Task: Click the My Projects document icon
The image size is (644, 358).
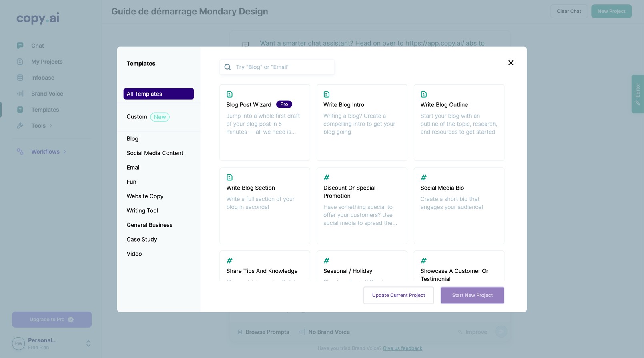Action: pyautogui.click(x=20, y=62)
